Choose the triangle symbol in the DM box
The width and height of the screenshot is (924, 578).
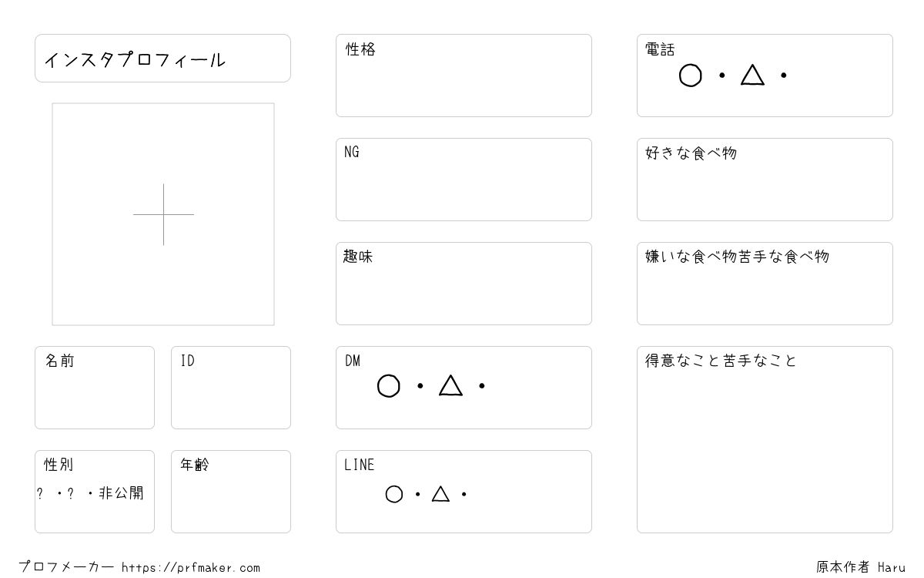(450, 385)
